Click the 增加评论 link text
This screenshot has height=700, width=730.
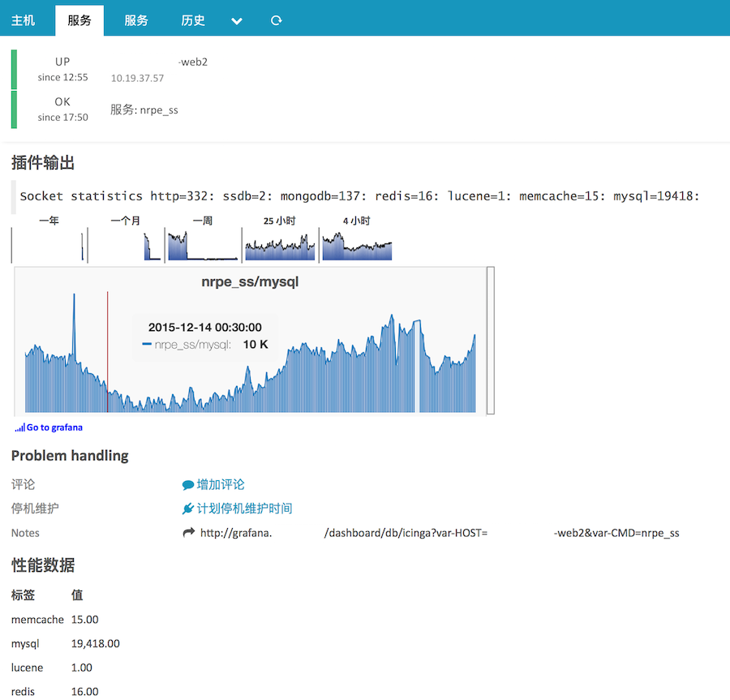click(x=221, y=485)
